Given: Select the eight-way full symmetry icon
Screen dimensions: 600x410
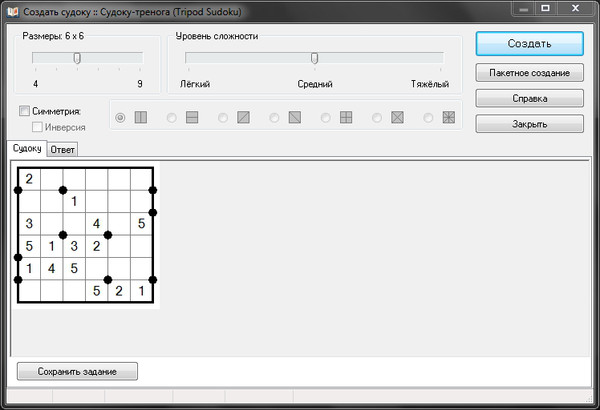Looking at the screenshot, I should (x=449, y=118).
